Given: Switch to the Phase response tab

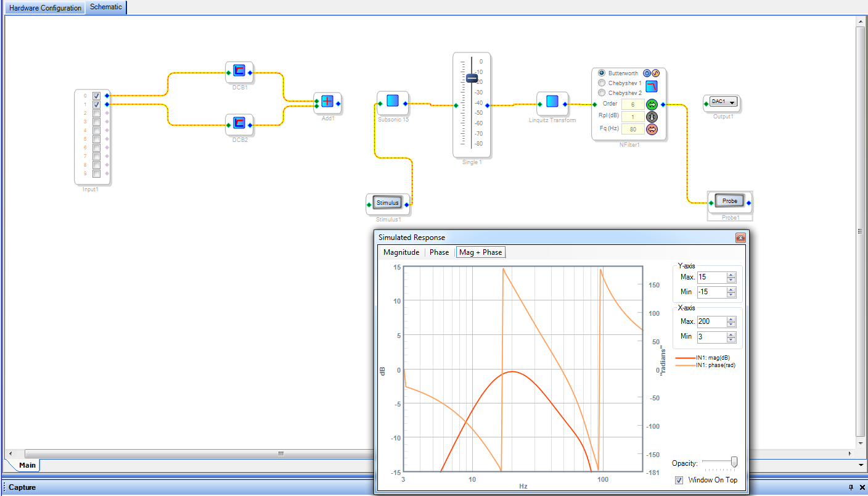Looking at the screenshot, I should 439,252.
